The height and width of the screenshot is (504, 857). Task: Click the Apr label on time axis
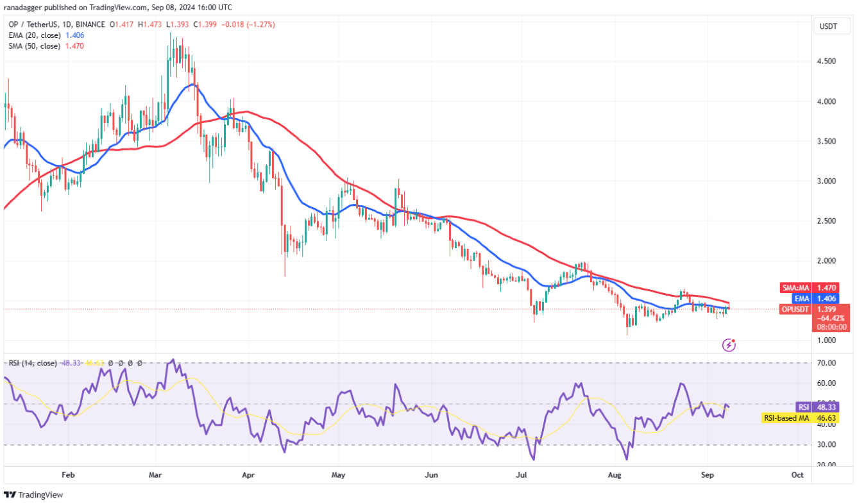pyautogui.click(x=249, y=475)
